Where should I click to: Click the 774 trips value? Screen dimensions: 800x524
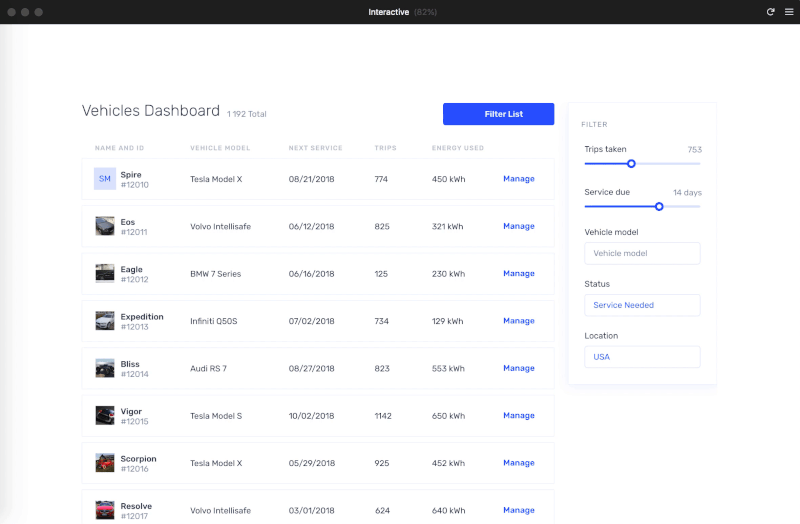[x=381, y=179]
